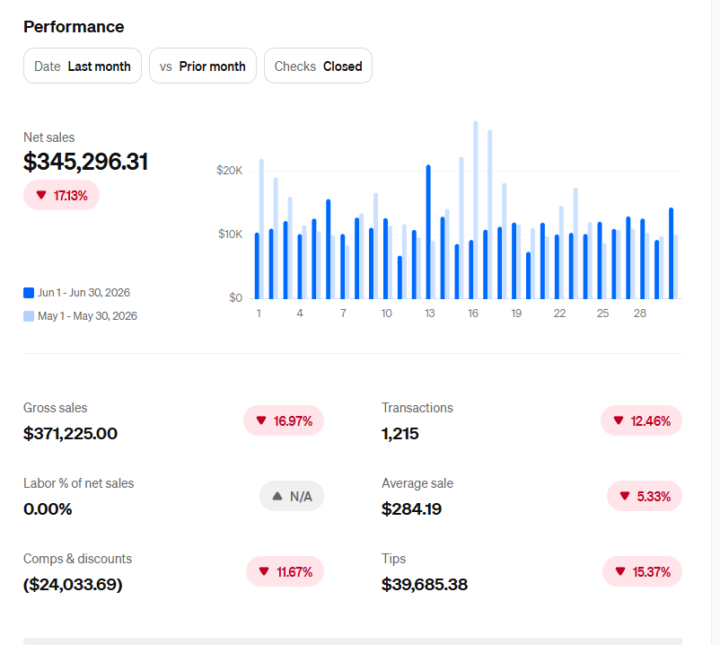The height and width of the screenshot is (645, 720).
Task: Click the Transactions count 1,215
Action: pos(400,433)
